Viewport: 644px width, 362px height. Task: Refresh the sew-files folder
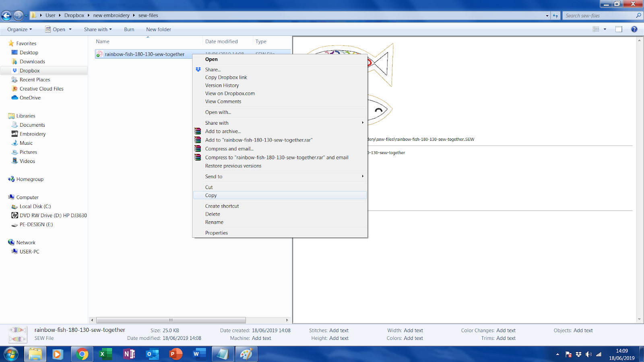[x=555, y=16]
